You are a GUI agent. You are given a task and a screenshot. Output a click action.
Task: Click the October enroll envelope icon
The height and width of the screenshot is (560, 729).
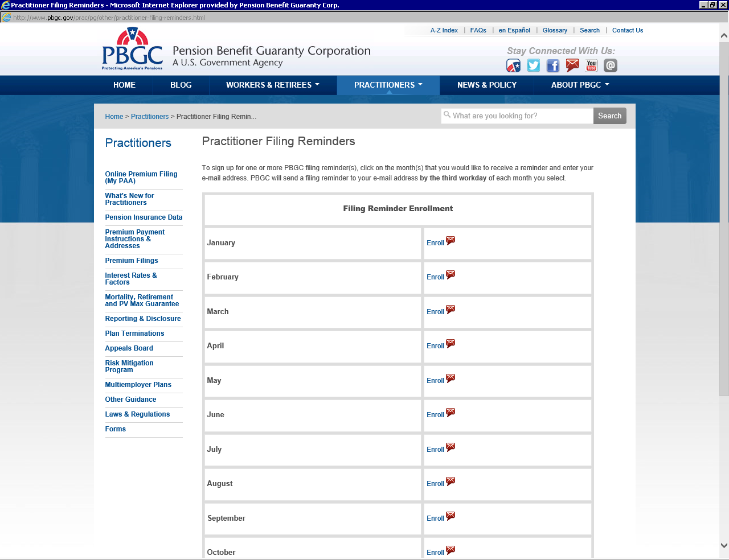(450, 550)
